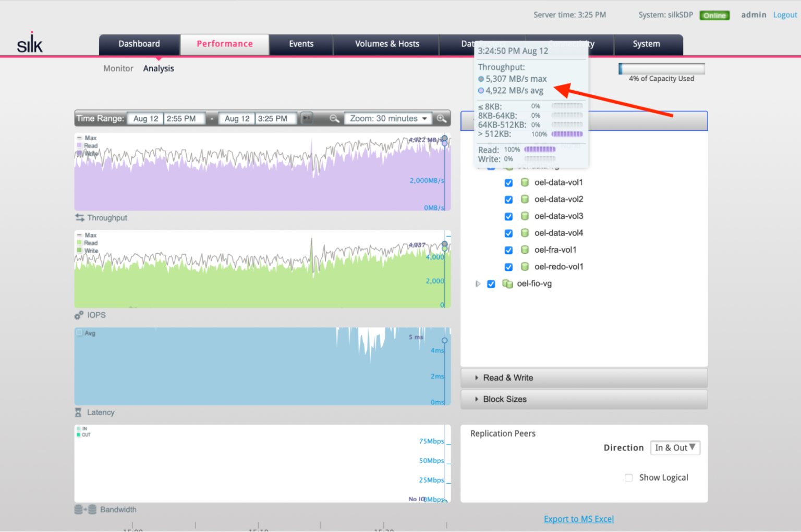This screenshot has height=532, width=801.
Task: Enable Show Logical under Replication Peers
Action: 628,477
